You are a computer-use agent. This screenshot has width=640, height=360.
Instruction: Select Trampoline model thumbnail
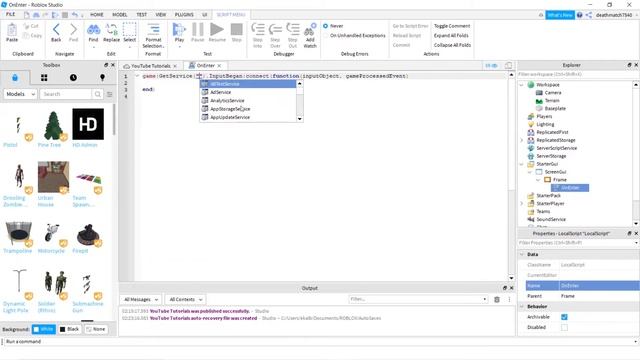(x=19, y=234)
